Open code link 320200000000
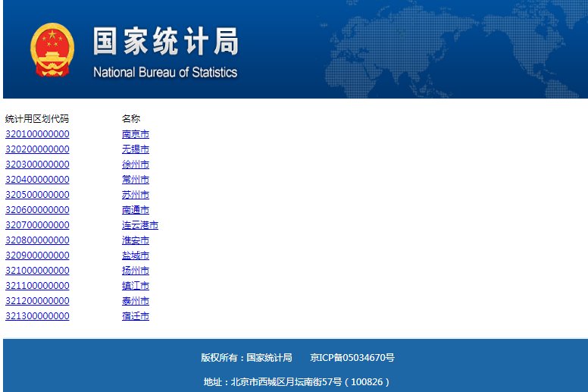Viewport: 588px width, 392px height. click(37, 149)
